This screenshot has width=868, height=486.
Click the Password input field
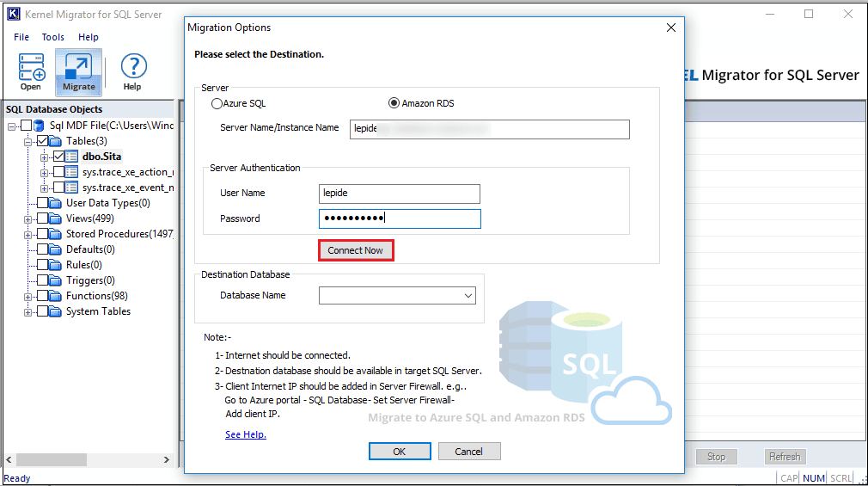click(x=400, y=218)
